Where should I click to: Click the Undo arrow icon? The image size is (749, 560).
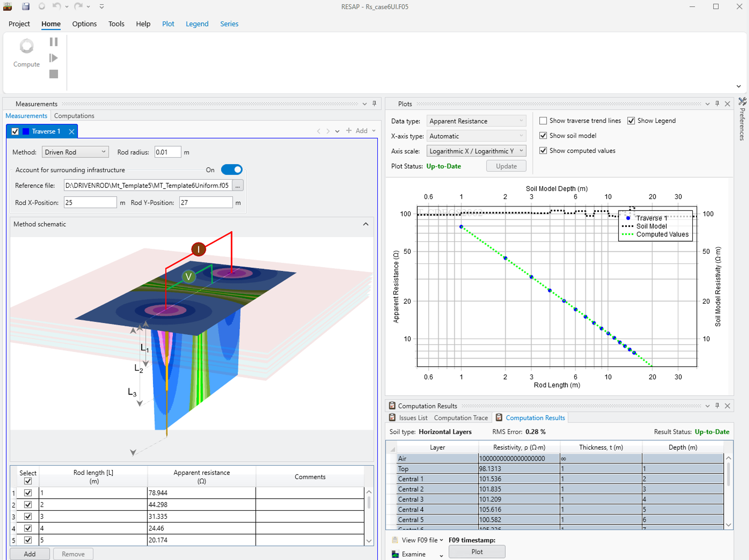click(56, 6)
